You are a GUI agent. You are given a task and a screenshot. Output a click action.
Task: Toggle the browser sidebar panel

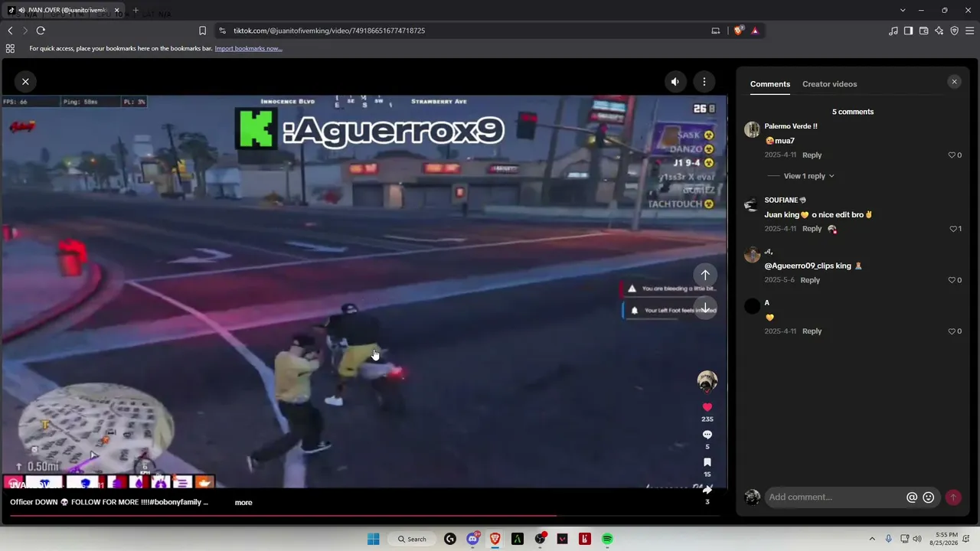[908, 31]
